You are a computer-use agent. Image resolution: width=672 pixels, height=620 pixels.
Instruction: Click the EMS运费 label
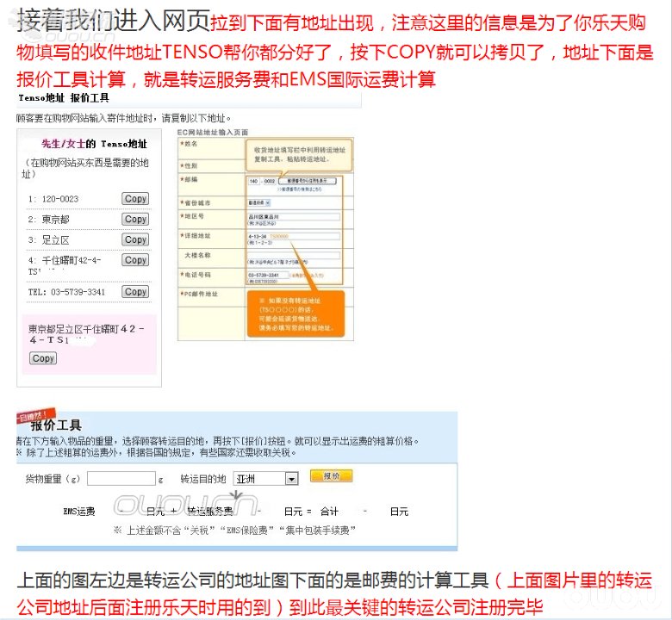pos(79,512)
